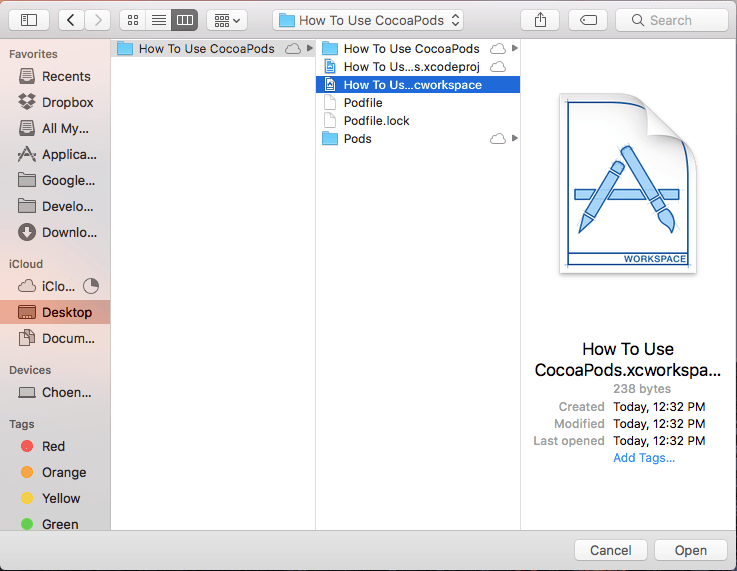Switch to icon view
Viewport: 737px width, 571px height.
[x=133, y=20]
